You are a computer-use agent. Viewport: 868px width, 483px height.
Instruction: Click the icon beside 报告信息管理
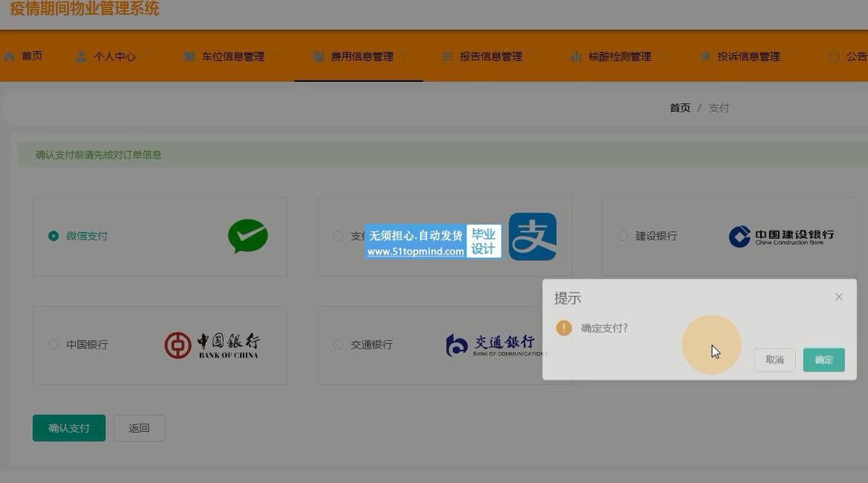pyautogui.click(x=446, y=56)
